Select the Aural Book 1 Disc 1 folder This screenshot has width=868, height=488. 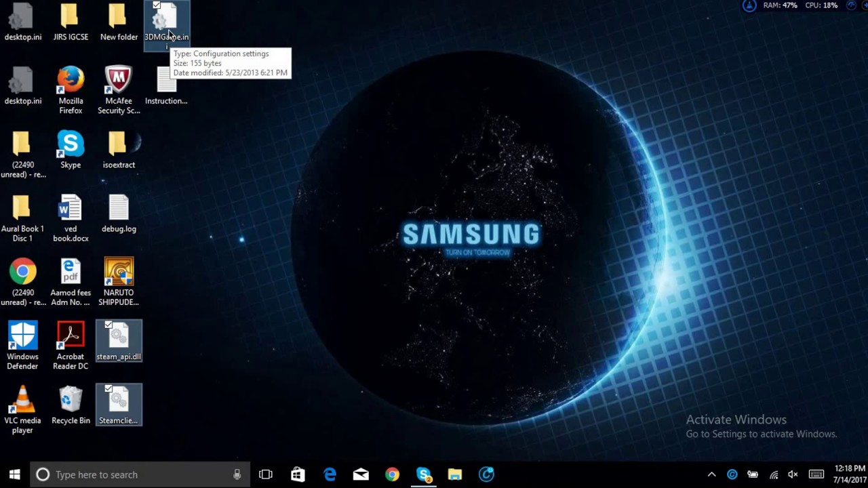tap(22, 218)
